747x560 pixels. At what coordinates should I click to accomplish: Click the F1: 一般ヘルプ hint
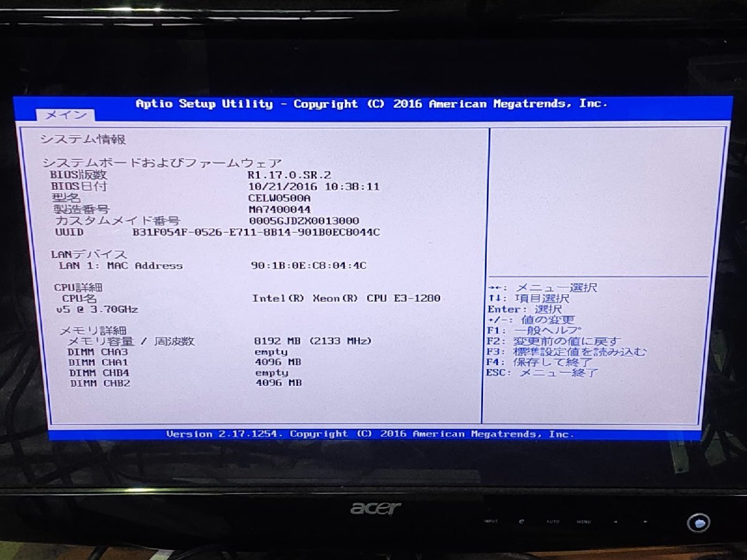533,331
